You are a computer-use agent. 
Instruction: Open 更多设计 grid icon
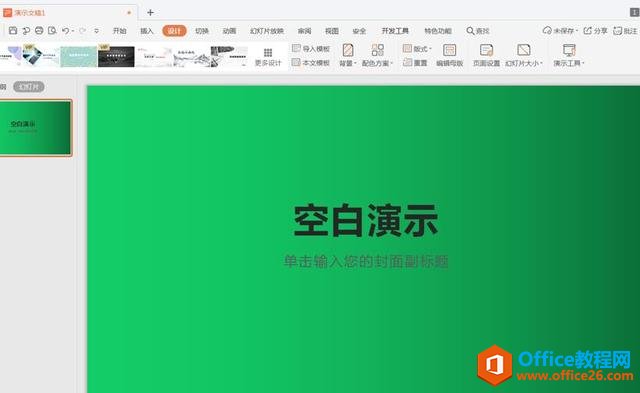coord(268,53)
